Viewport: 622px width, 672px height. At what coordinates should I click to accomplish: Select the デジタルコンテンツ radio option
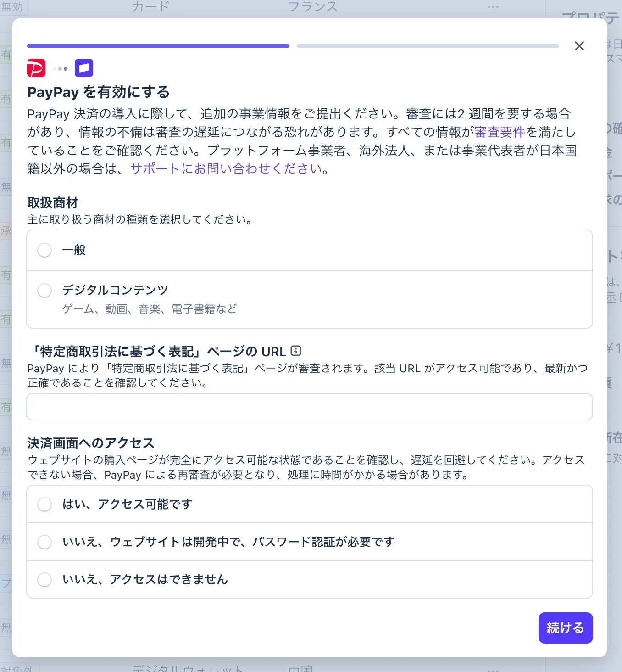pyautogui.click(x=44, y=290)
